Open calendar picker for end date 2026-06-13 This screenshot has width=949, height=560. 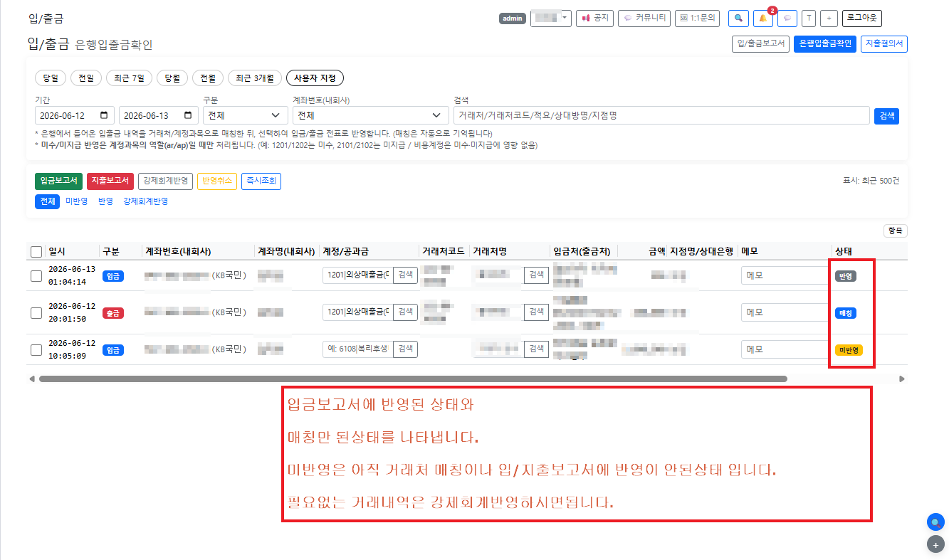(x=188, y=115)
